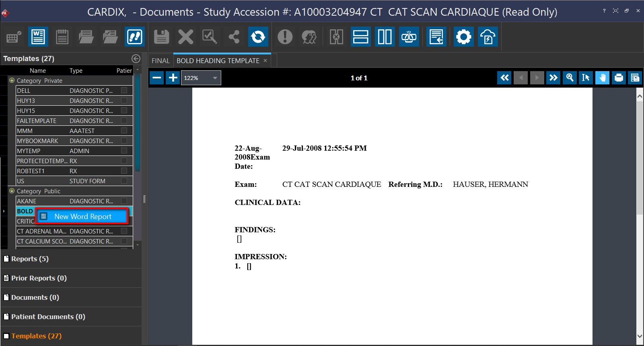Open the 122% zoom level dropdown

[x=215, y=78]
